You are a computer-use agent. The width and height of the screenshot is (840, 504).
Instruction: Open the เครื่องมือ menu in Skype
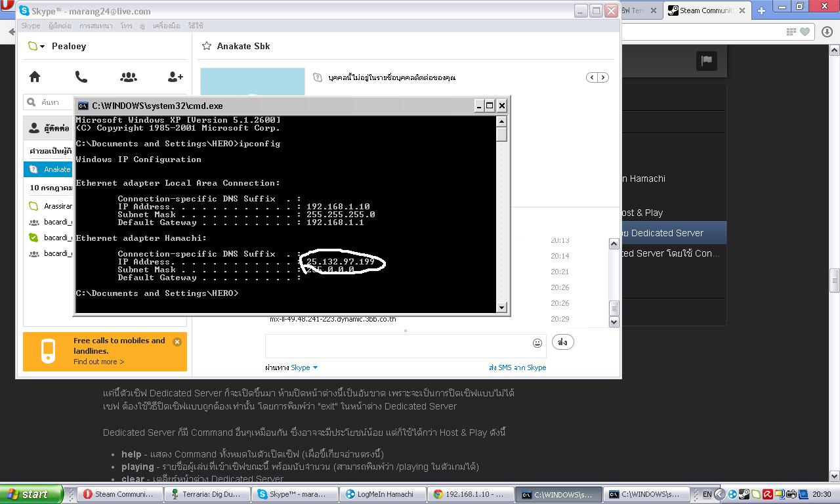(166, 26)
